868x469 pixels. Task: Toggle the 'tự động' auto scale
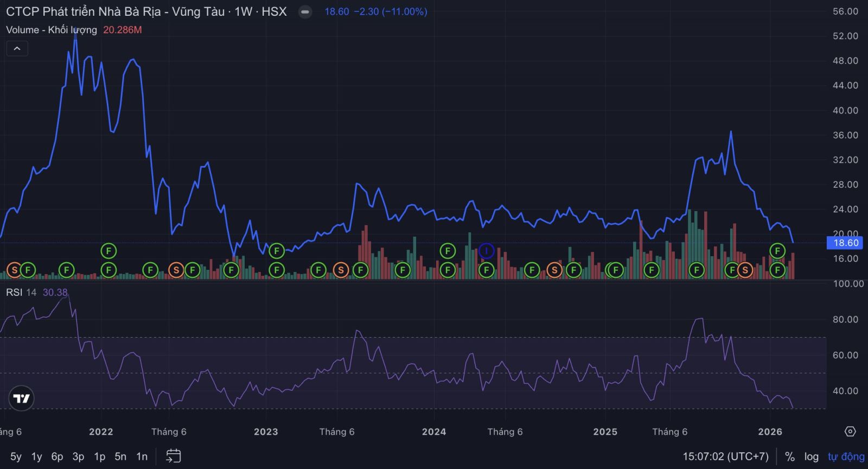(846, 457)
